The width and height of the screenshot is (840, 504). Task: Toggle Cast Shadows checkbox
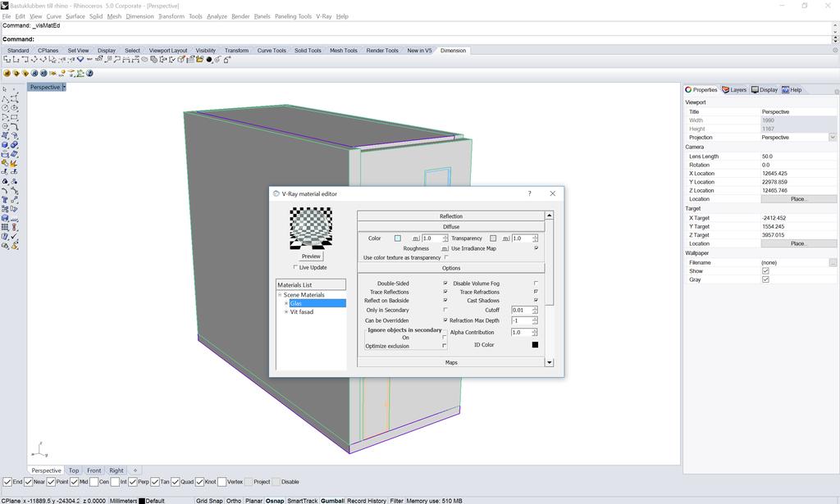tap(536, 300)
